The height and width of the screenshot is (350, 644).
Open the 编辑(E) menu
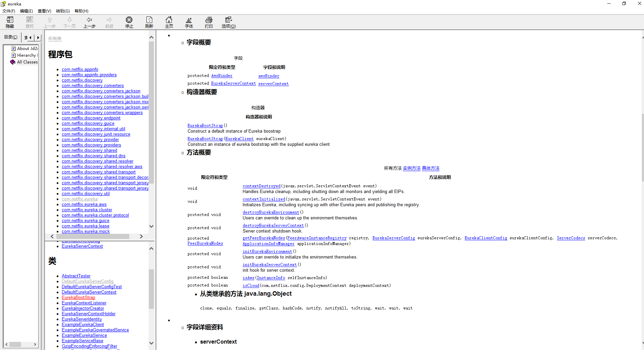click(26, 11)
